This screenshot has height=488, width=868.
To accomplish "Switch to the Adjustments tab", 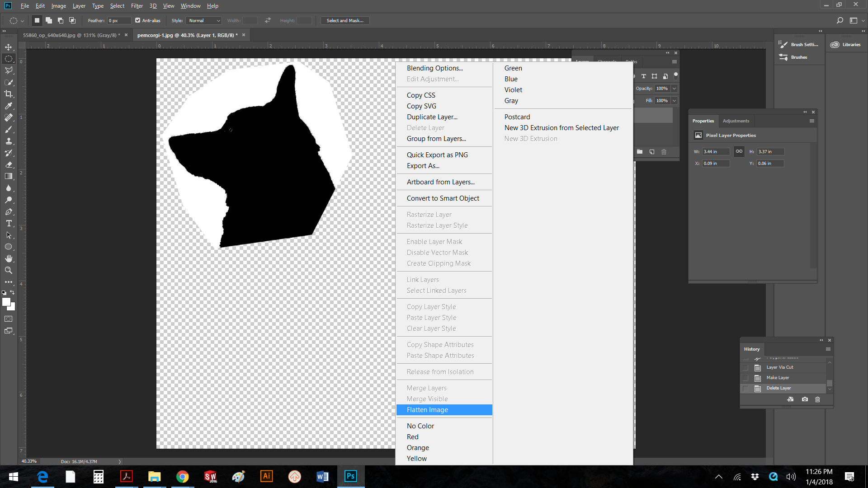I will click(x=736, y=121).
